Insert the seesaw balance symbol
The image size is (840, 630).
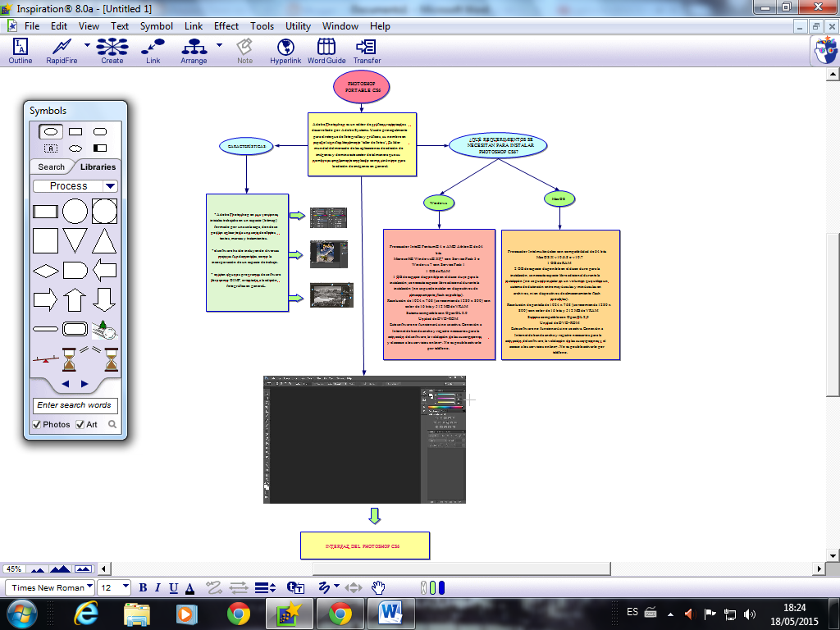click(46, 359)
